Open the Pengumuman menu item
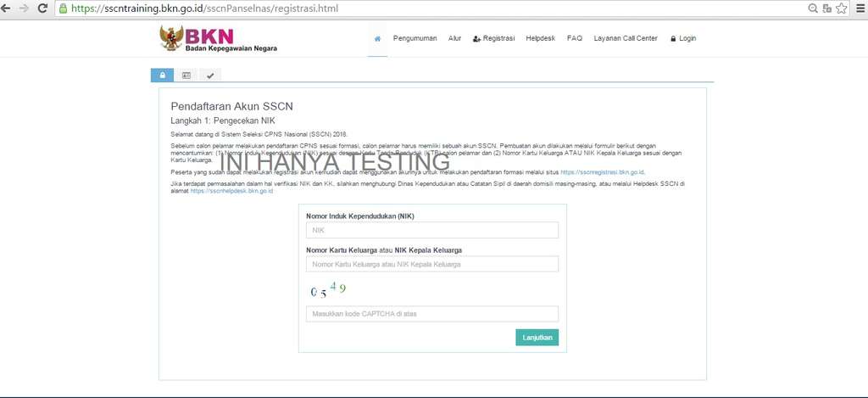Viewport: 868px width, 398px height. click(x=415, y=38)
